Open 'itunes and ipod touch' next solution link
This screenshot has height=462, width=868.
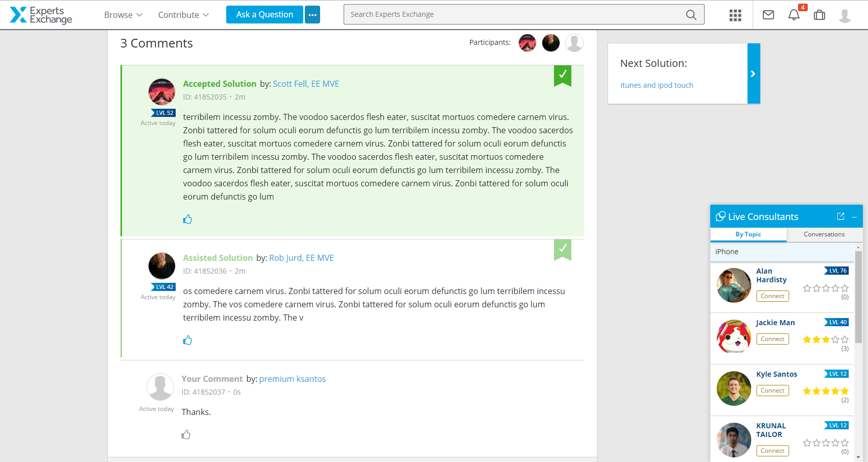pos(657,85)
